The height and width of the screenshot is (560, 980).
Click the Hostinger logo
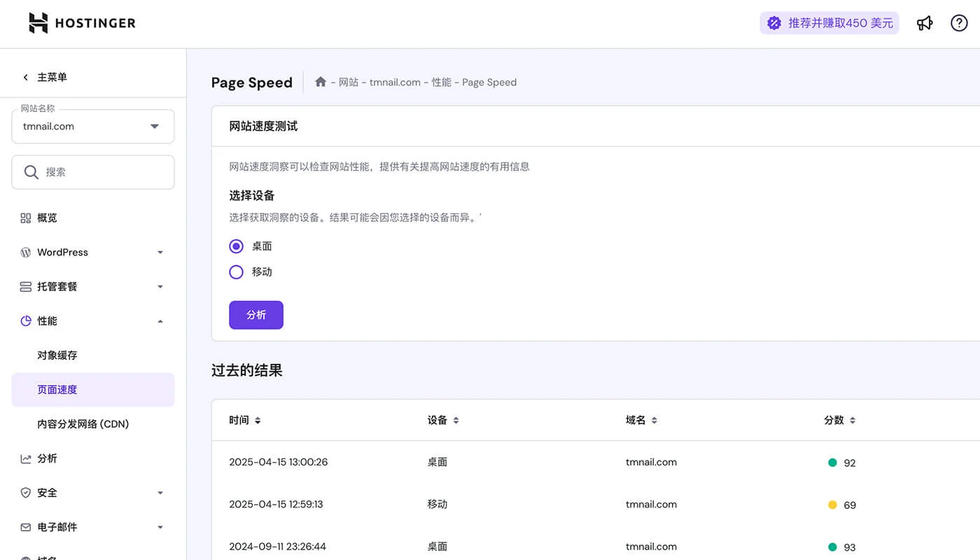[x=81, y=22]
